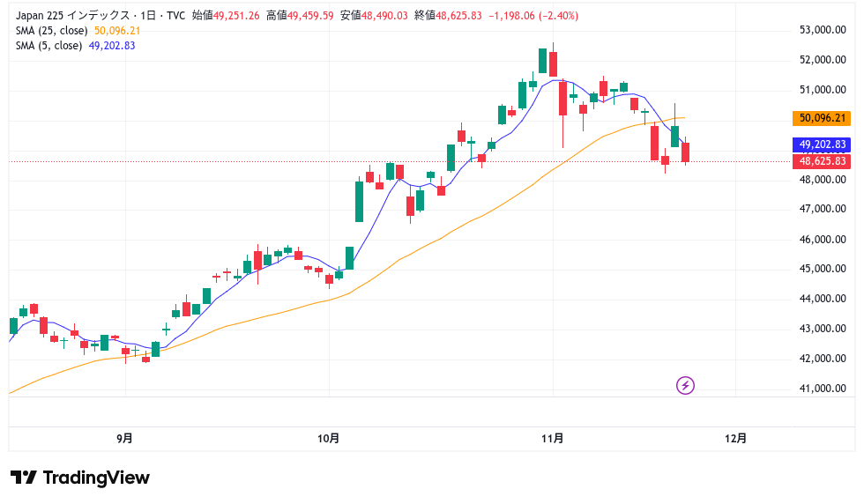Click the 9月 time axis label
The image size is (864, 504).
[124, 438]
